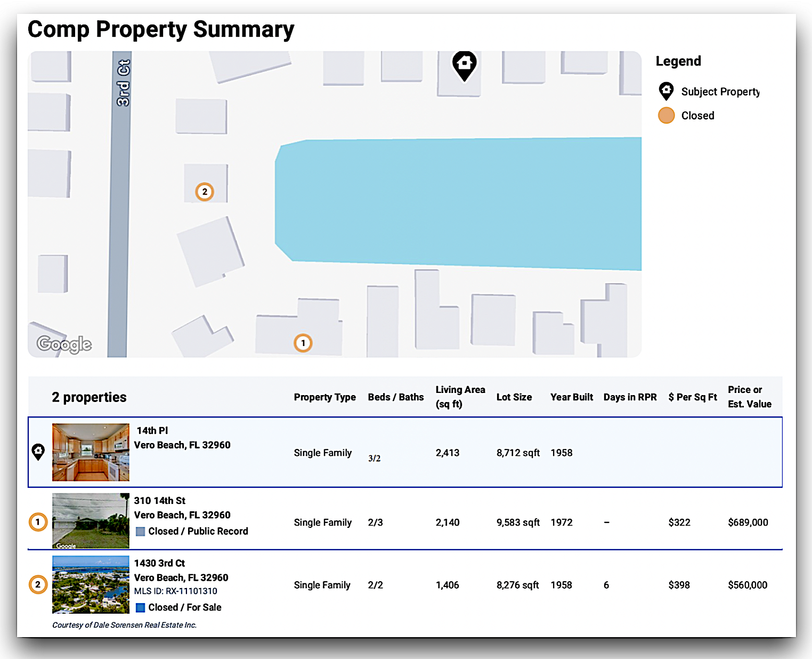This screenshot has height=659, width=812.
Task: Click the subject pin icon beside 14th Pl row
Action: pos(38,452)
